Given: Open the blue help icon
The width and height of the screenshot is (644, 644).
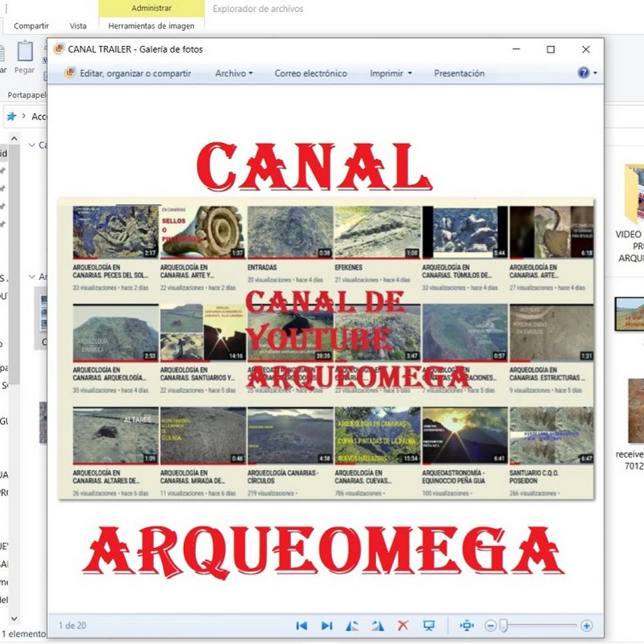Looking at the screenshot, I should pos(583,73).
